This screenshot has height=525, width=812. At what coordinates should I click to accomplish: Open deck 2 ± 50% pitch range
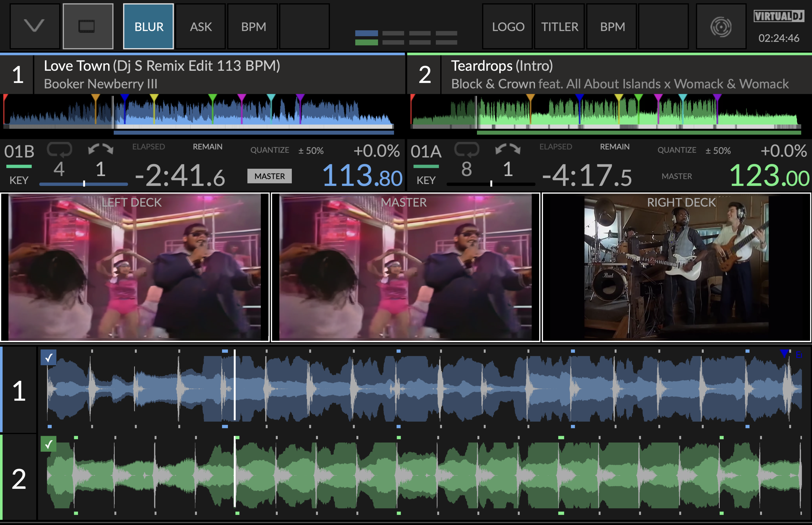[x=718, y=150]
